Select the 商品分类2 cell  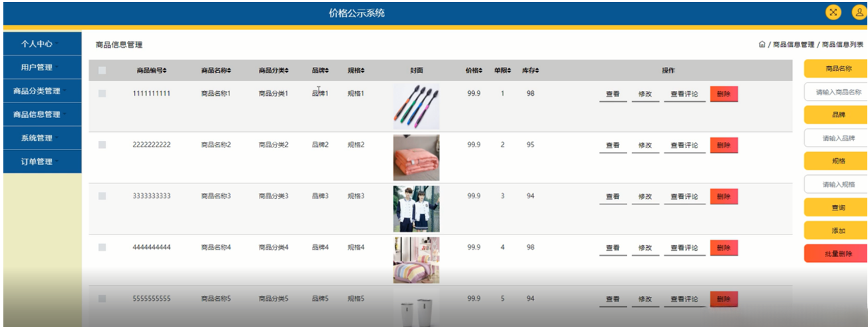pyautogui.click(x=274, y=145)
